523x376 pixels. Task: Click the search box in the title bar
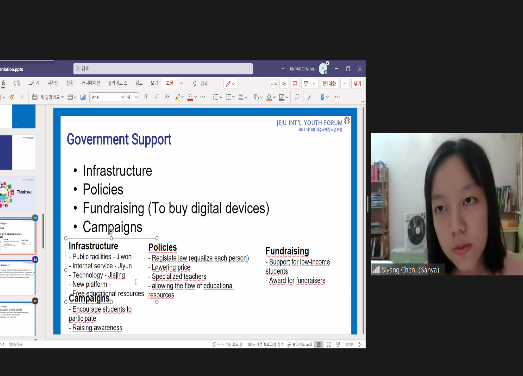click(163, 68)
